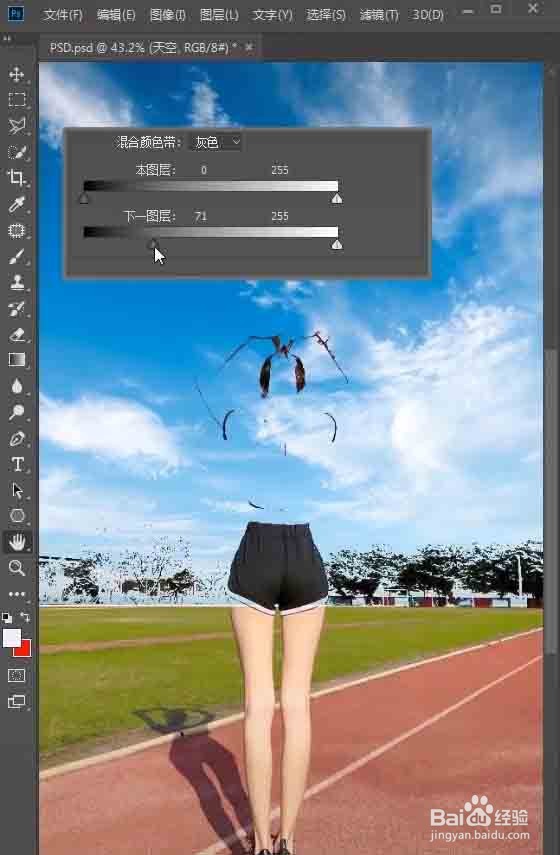560x855 pixels.
Task: Swap foreground and background colors
Action: click(x=25, y=617)
